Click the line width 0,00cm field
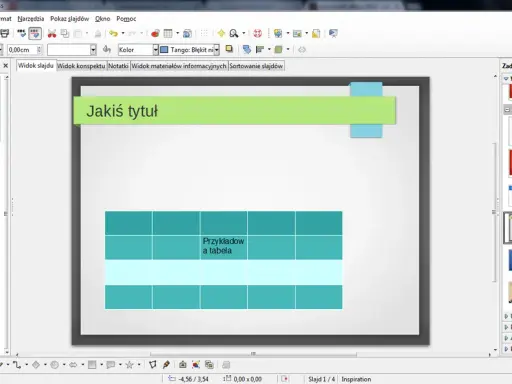 coord(22,50)
